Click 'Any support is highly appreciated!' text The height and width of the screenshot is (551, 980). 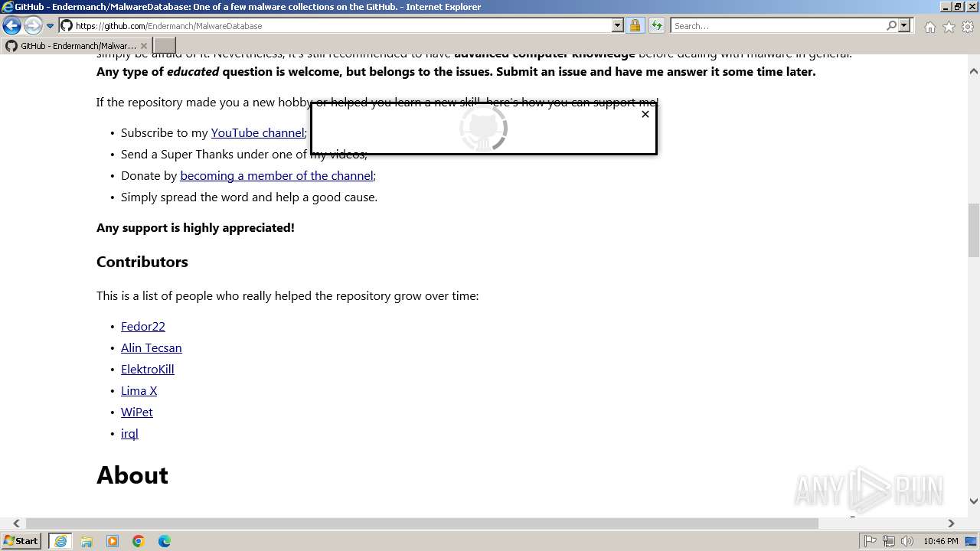tap(195, 227)
